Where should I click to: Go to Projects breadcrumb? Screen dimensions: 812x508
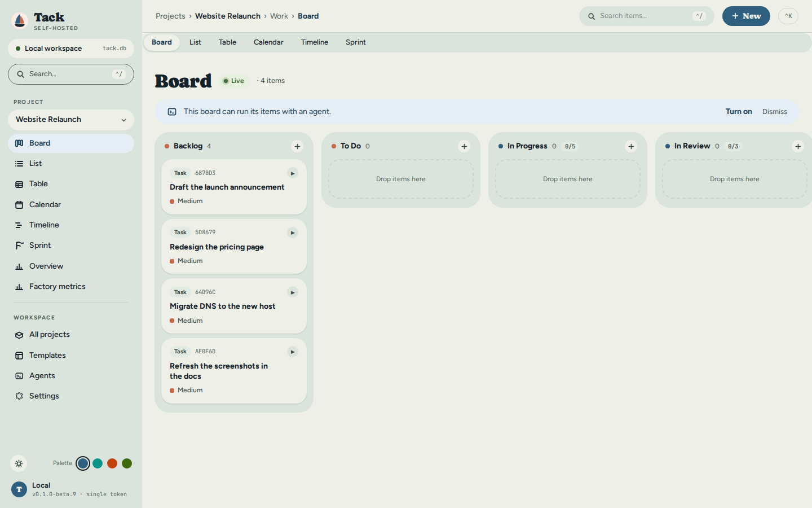[170, 16]
